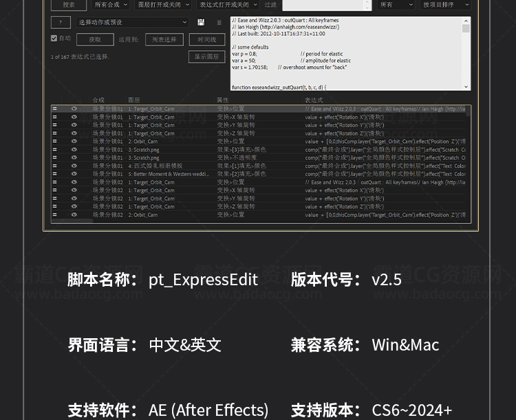Image resolution: width=516 pixels, height=420 pixels.
Task: Click the expression editor scrollbar thumb
Action: (466, 29)
